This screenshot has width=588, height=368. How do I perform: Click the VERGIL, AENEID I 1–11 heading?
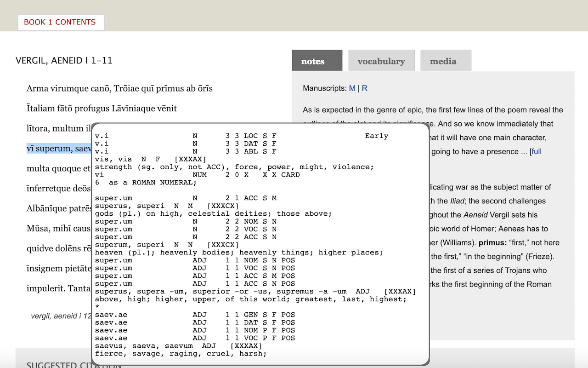pyautogui.click(x=64, y=60)
